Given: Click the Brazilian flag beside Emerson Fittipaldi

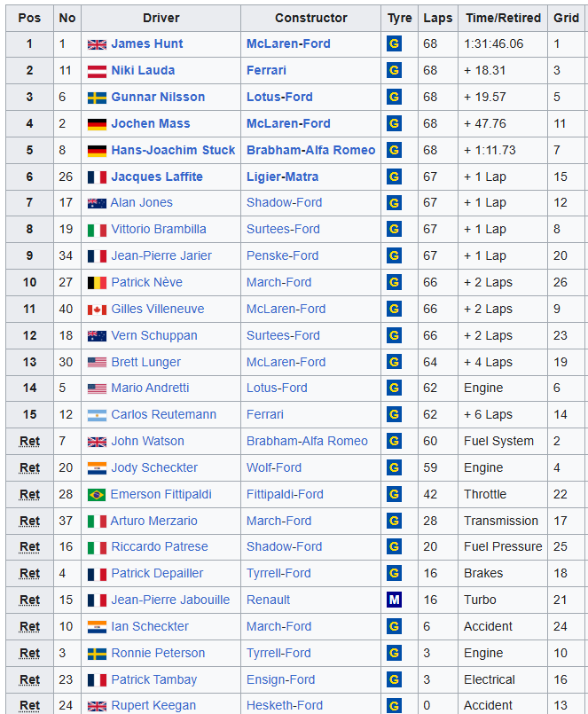Looking at the screenshot, I should (97, 495).
